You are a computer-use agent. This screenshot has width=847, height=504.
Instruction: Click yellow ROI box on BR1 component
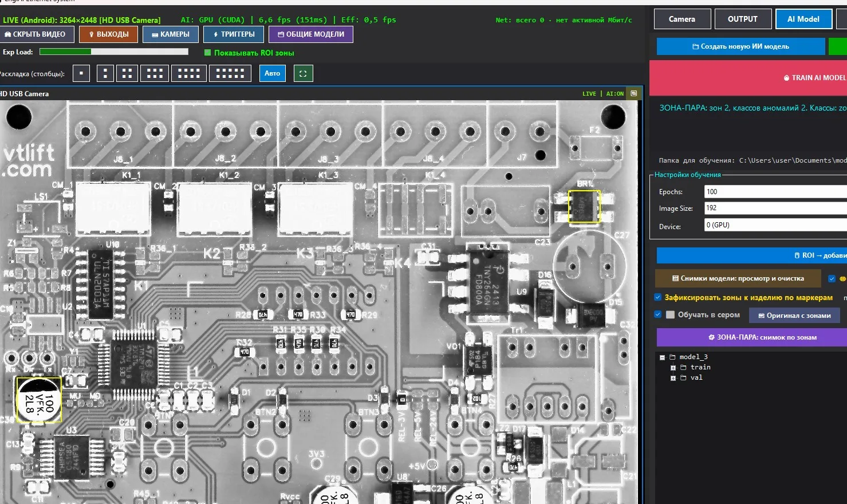click(584, 206)
